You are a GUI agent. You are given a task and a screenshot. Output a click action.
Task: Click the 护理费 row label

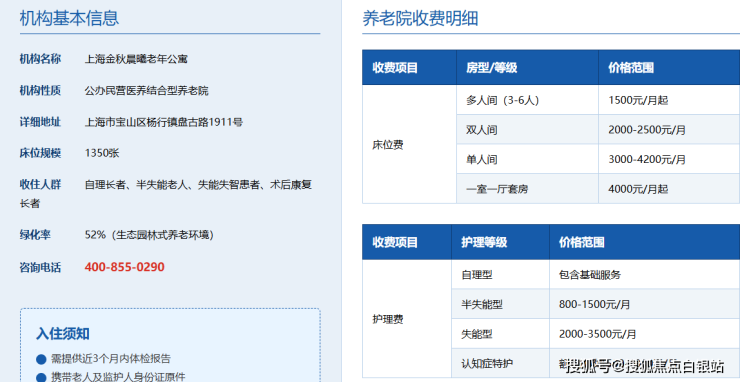pos(388,319)
